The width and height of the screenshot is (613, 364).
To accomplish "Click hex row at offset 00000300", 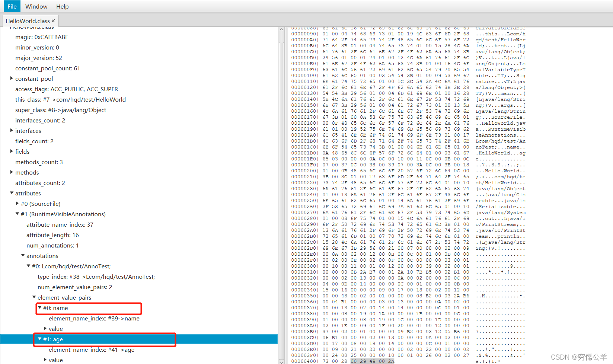I will [408, 266].
